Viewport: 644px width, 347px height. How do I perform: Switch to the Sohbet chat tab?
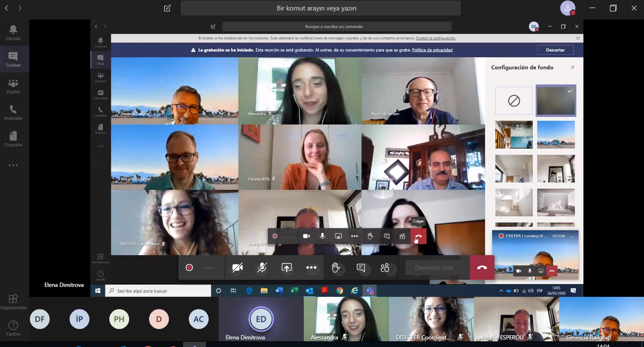tap(13, 59)
